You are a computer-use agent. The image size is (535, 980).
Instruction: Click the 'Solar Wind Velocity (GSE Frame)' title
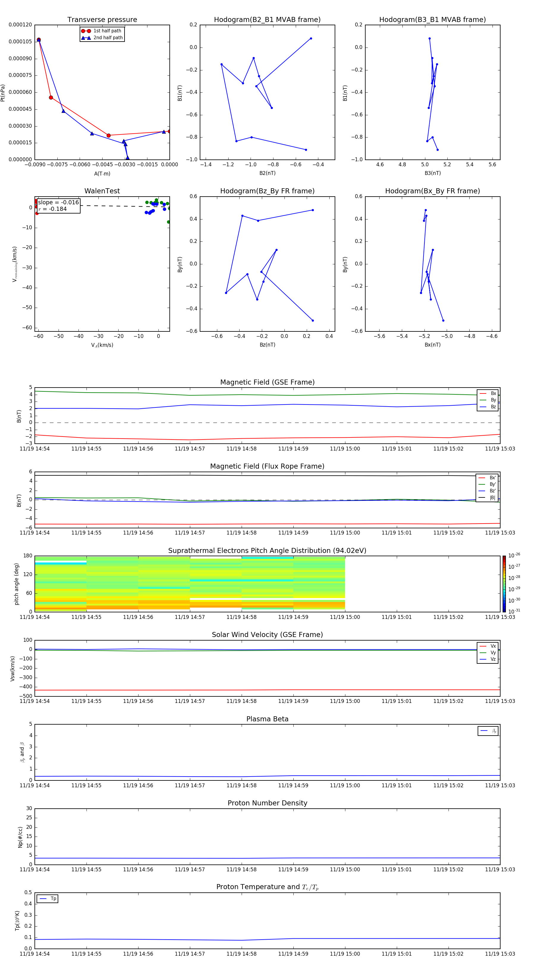267,635
